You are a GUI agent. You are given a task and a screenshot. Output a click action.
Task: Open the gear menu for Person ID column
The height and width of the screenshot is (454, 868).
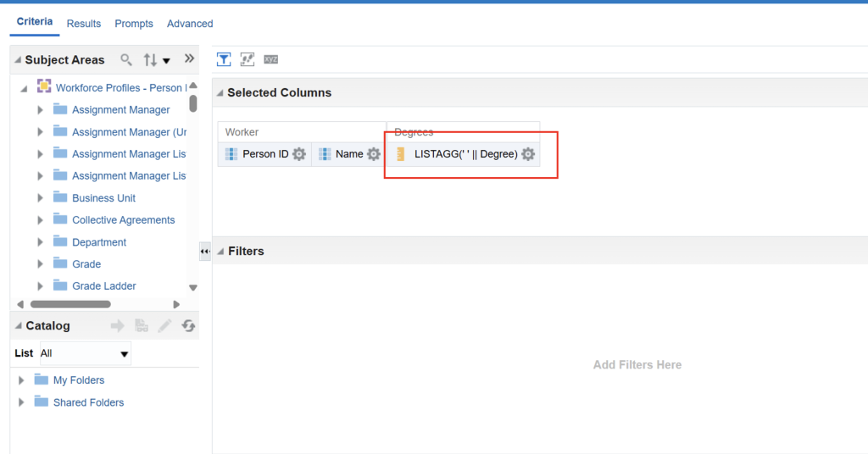pos(299,154)
